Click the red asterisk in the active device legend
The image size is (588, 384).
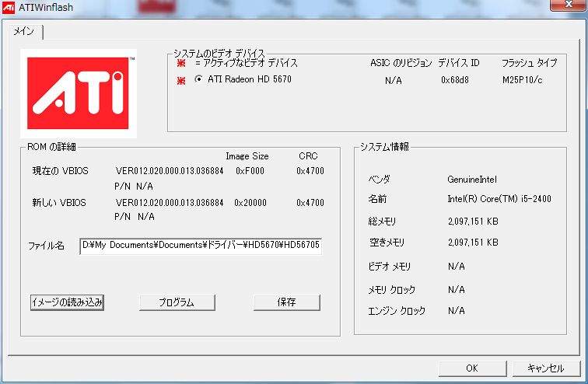181,63
